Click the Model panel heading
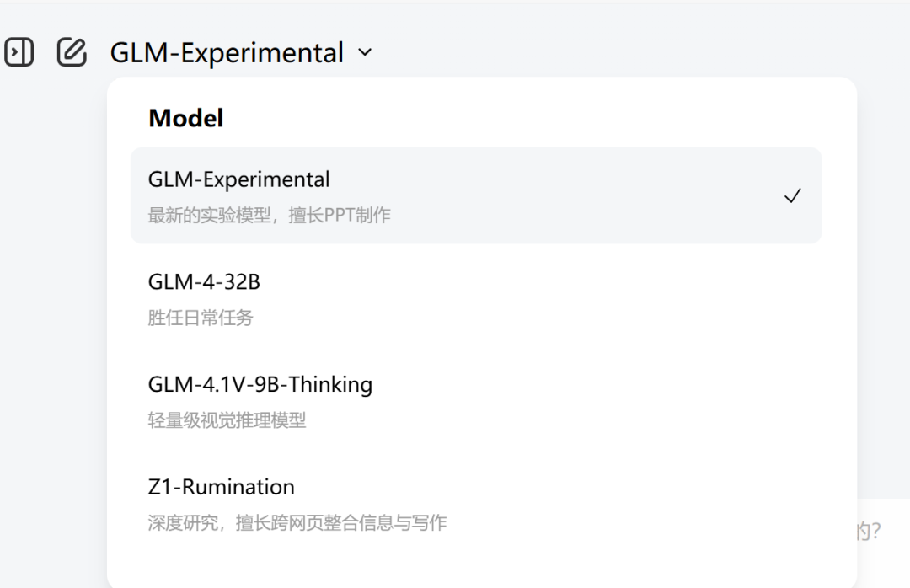The height and width of the screenshot is (588, 910). coord(185,118)
